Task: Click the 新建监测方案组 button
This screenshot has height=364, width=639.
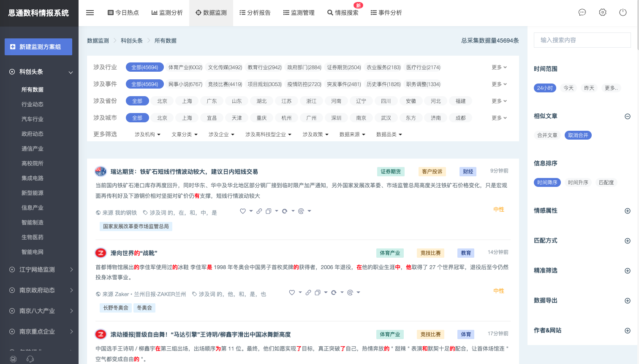Action: point(38,47)
